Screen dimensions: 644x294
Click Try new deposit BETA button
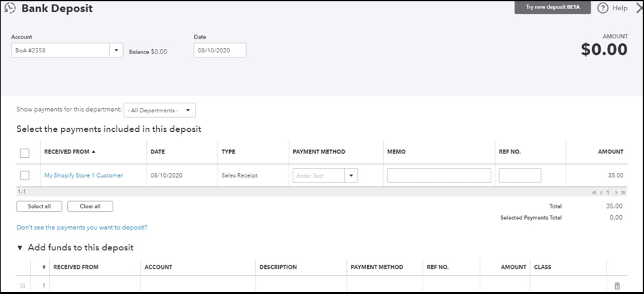click(551, 8)
